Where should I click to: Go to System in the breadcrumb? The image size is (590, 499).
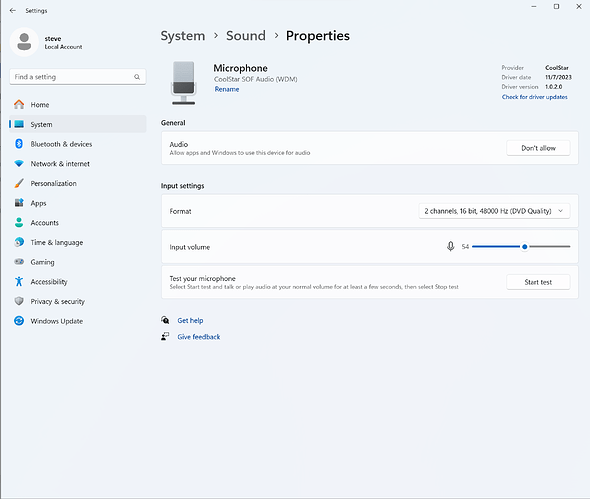point(183,36)
